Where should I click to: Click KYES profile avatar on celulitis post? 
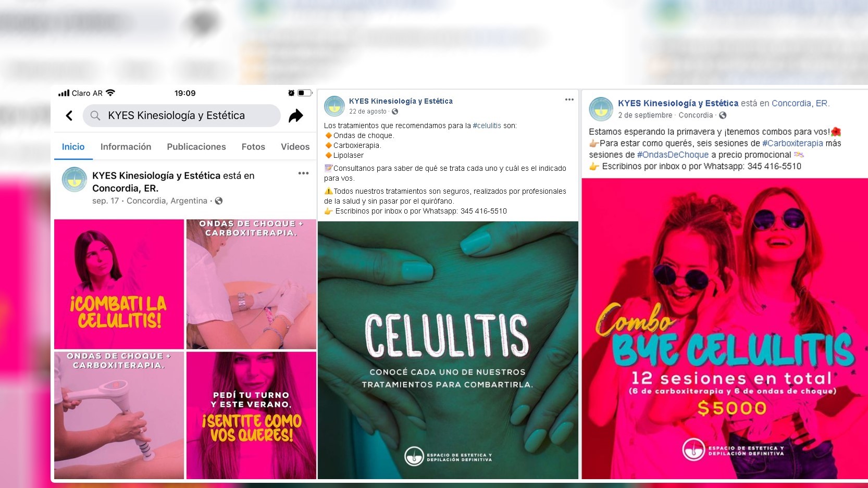[334, 106]
